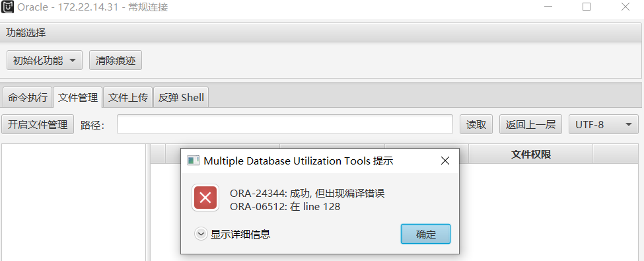Screen dimensions: 644x261
Task: Open the 初始化功能 dropdown menu
Action: point(45,60)
